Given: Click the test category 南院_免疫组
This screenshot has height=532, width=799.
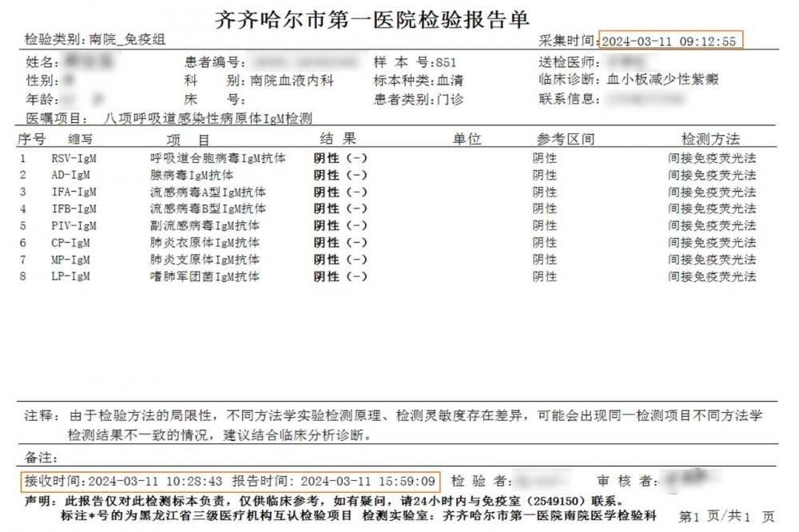Looking at the screenshot, I should tap(128, 39).
